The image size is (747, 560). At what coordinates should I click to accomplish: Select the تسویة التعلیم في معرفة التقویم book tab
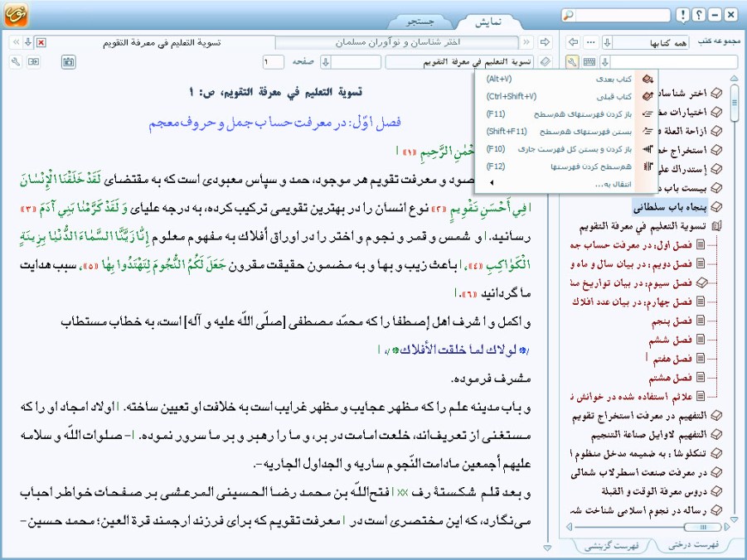pyautogui.click(x=162, y=42)
